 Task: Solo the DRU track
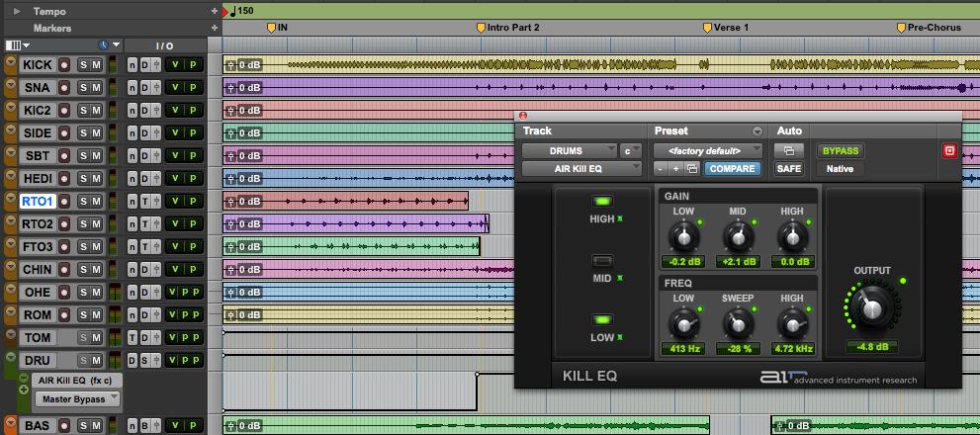(x=83, y=361)
